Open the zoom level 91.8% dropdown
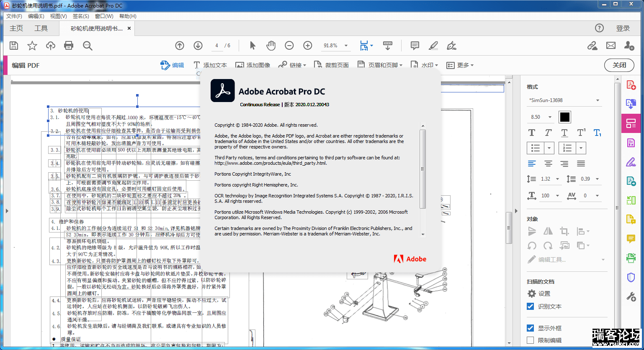644x350 pixels. click(x=336, y=46)
